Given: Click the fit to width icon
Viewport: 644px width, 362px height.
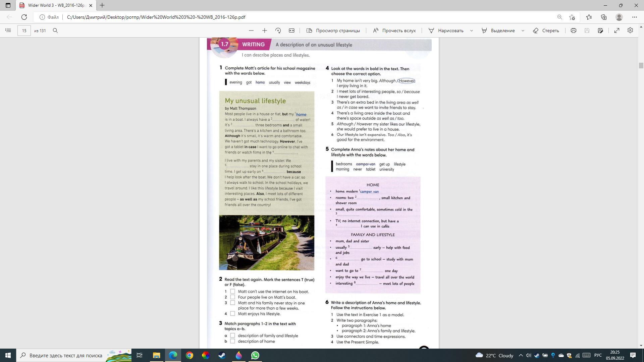Looking at the screenshot, I should point(292,31).
